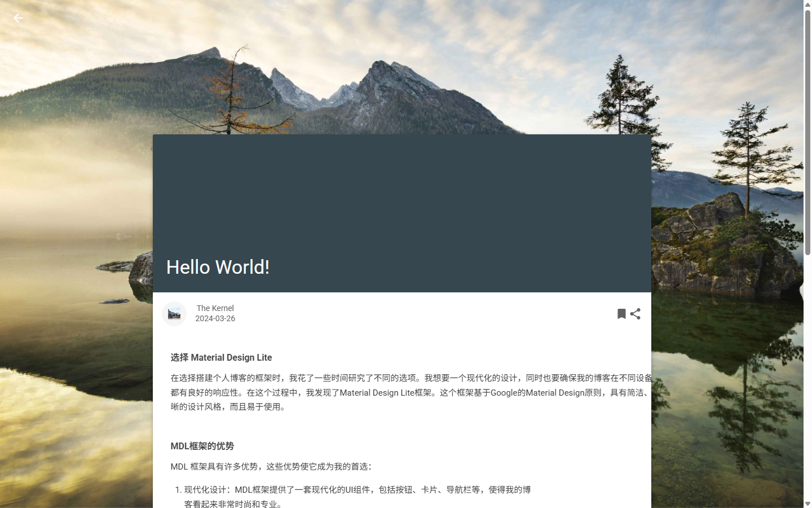Click the scrollbar down arrow
The width and height of the screenshot is (812, 508).
[807, 503]
